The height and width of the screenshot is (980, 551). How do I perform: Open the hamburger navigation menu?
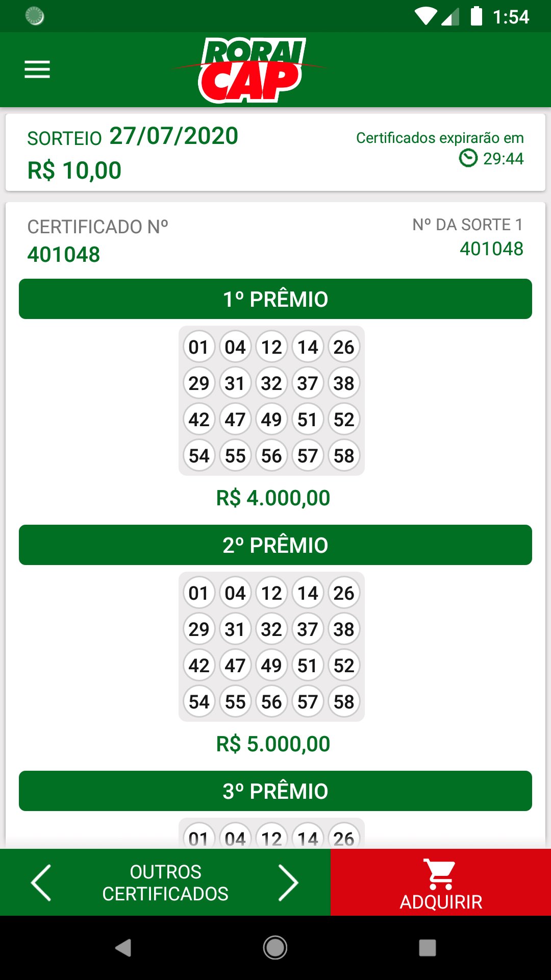(x=37, y=69)
